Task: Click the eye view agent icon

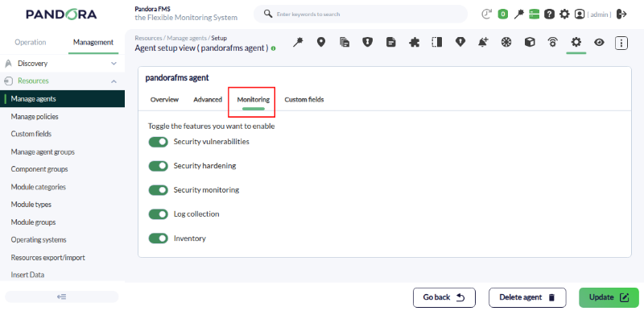Action: [599, 43]
